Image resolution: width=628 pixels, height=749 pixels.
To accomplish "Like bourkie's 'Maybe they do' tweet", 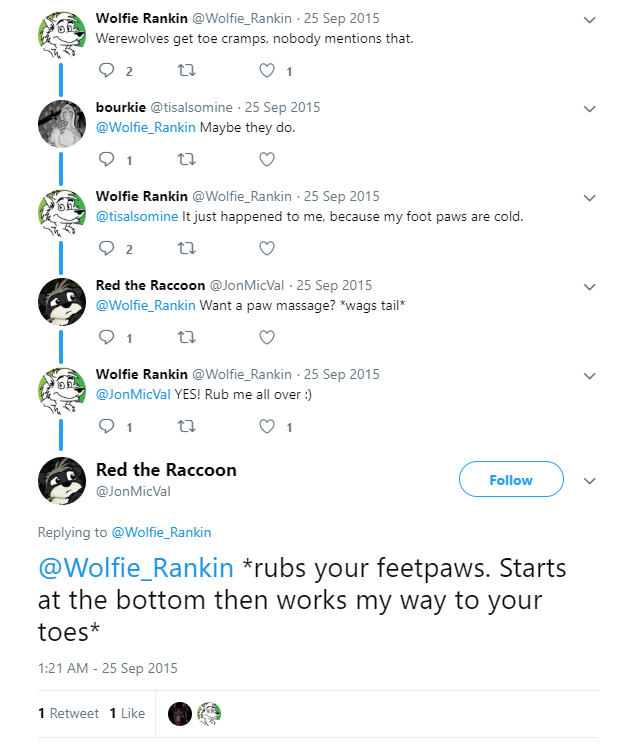I will click(267, 159).
